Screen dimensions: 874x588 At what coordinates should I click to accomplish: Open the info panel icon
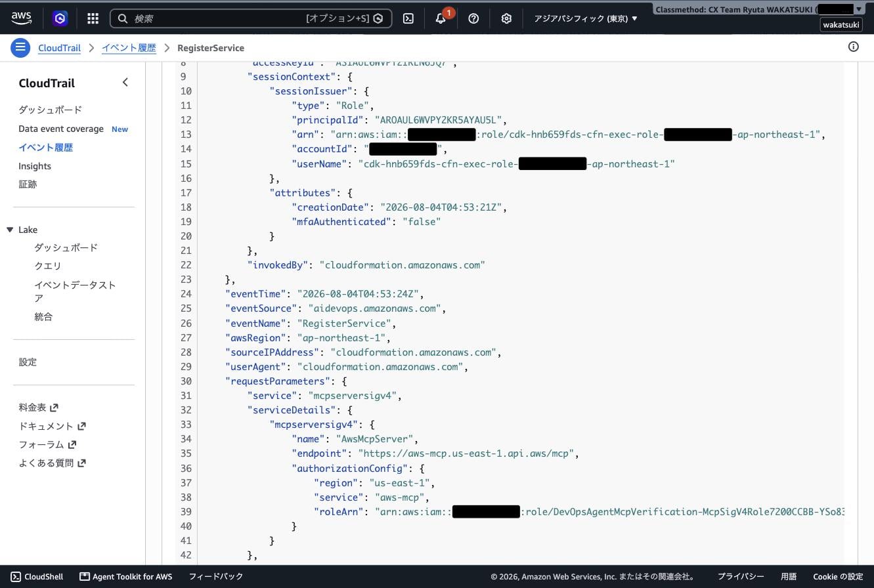pyautogui.click(x=854, y=47)
